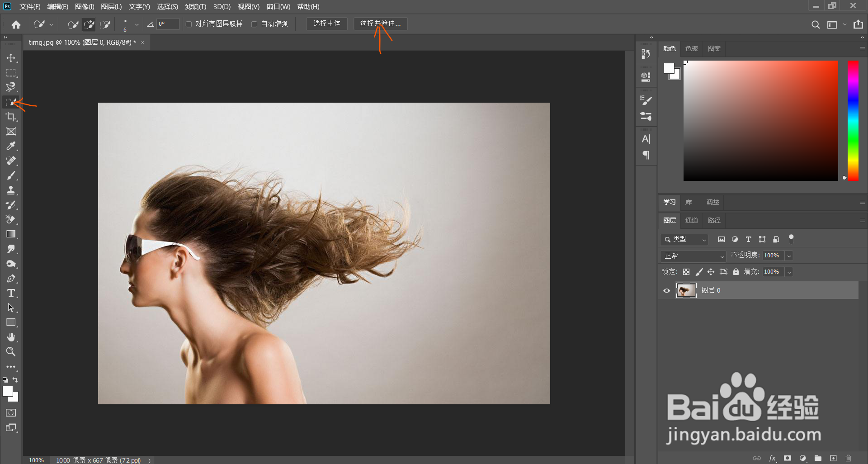The width and height of the screenshot is (868, 464).
Task: Select the Eyedropper tool
Action: pos(11,146)
